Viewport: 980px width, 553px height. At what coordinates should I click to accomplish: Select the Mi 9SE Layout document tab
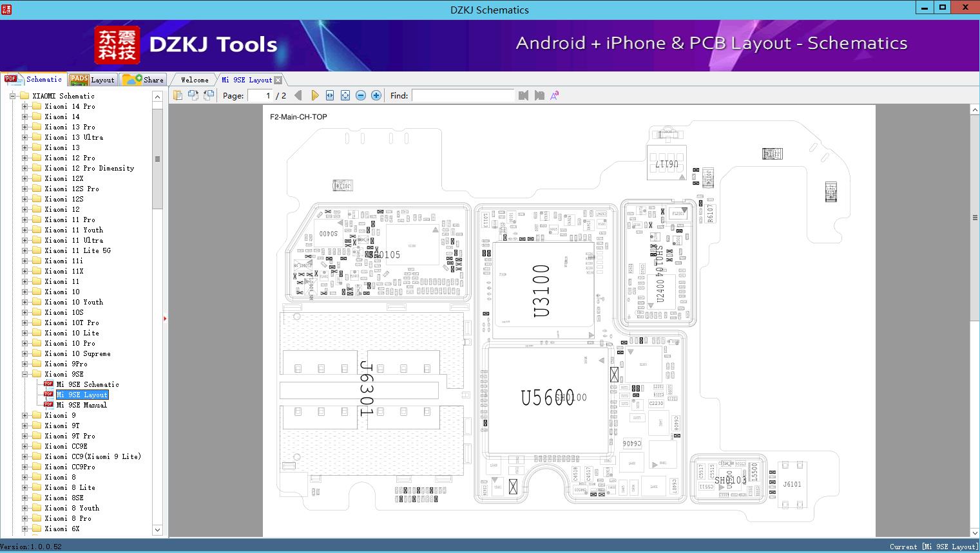[x=247, y=80]
